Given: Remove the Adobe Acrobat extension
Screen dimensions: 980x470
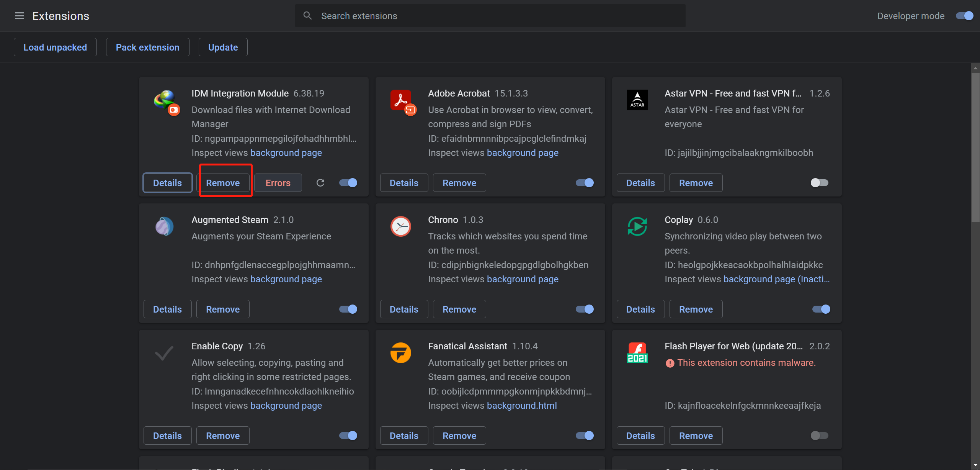Looking at the screenshot, I should click(459, 183).
